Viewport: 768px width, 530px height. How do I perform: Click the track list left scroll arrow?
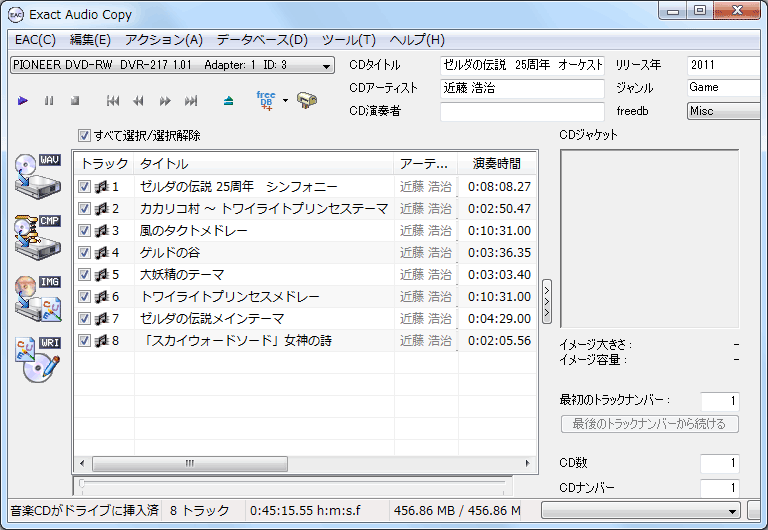(82, 463)
